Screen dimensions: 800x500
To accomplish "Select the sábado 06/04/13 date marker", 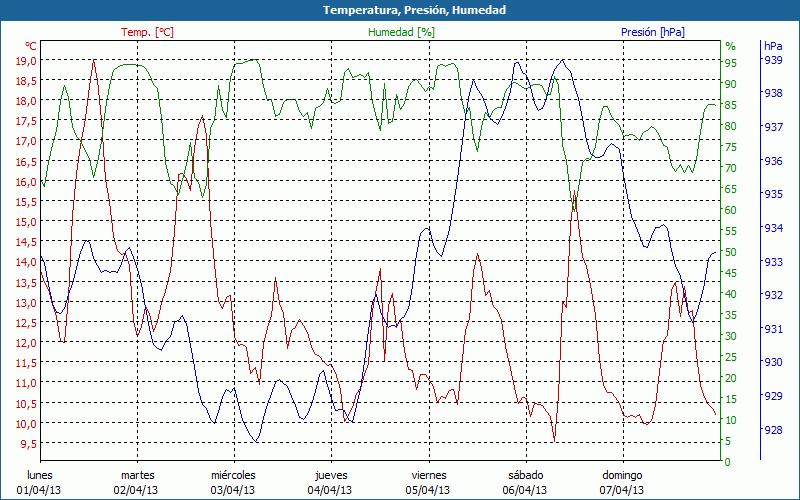I will pyautogui.click(x=526, y=483).
